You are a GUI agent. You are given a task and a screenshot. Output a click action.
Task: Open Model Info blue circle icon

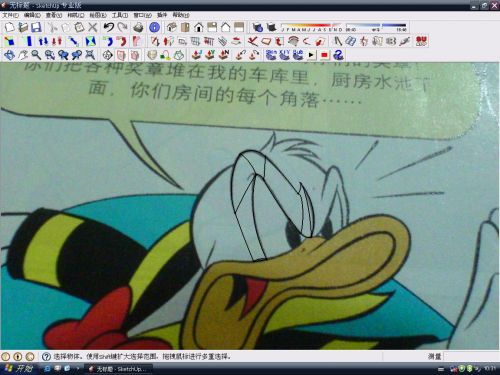(x=154, y=27)
